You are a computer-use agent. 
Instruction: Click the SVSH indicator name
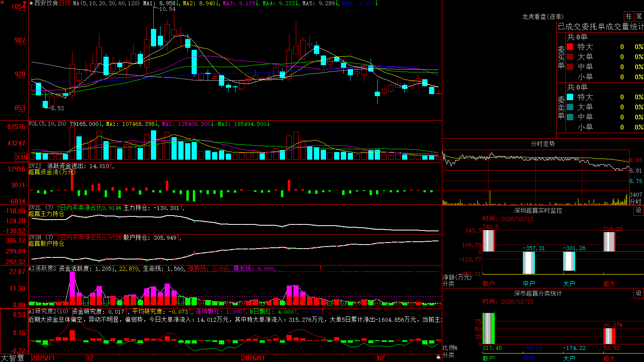35,238
